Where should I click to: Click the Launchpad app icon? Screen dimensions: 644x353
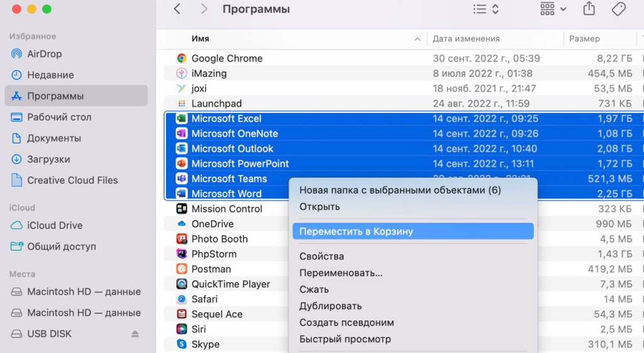[x=182, y=103]
